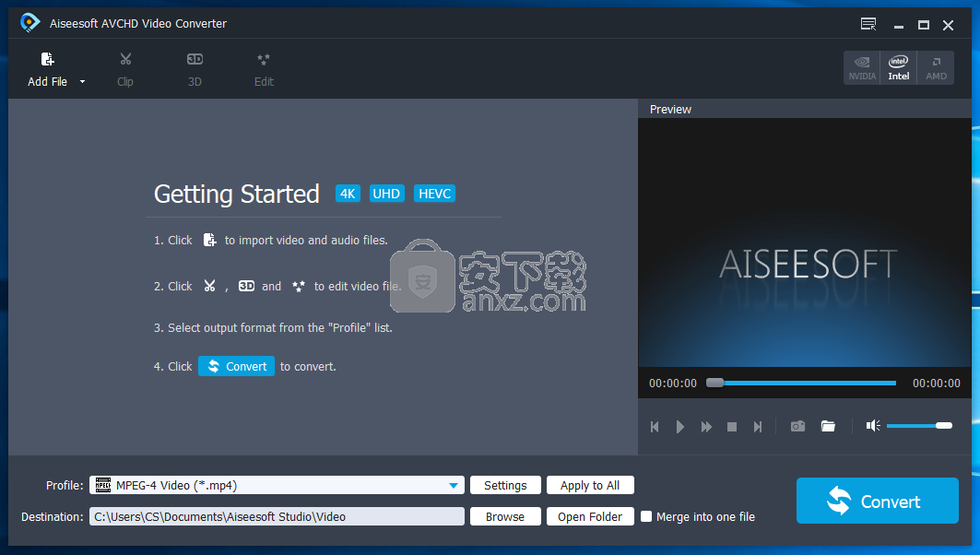Image resolution: width=980 pixels, height=555 pixels.
Task: Adjust the volume slider
Action: pos(919,426)
